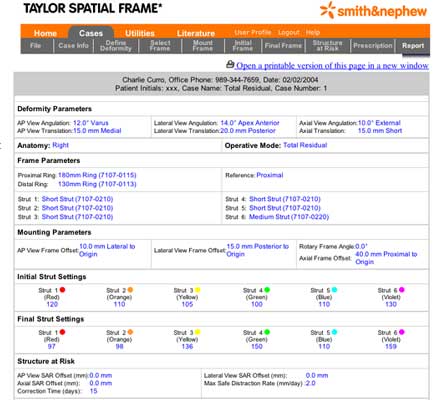This screenshot has width=446, height=400.
Task: Click Max Safe Distraction Rate 2.0 value
Action: pyautogui.click(x=311, y=383)
